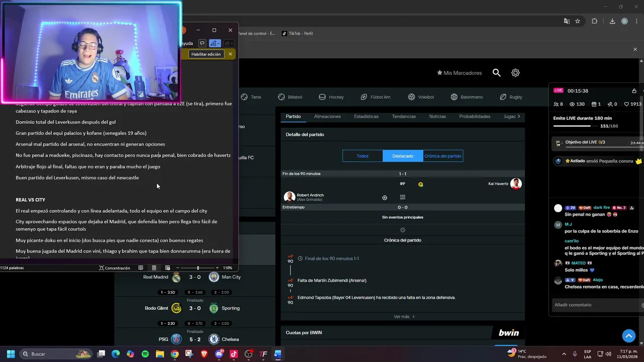Image resolution: width=644 pixels, height=362 pixels.
Task: Click the bookmark star in Chrome address bar
Action: (x=578, y=21)
